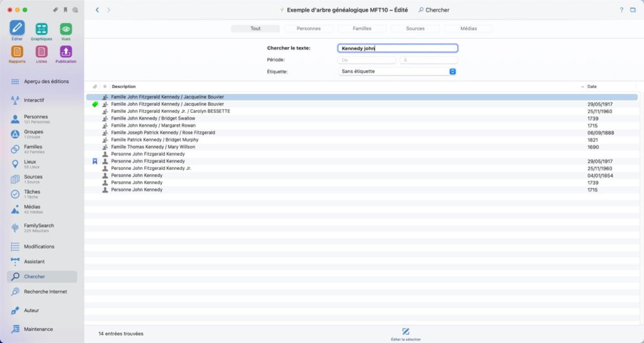Click the 14 entrées trouvées status text
The height and width of the screenshot is (343, 644).
pos(121,334)
